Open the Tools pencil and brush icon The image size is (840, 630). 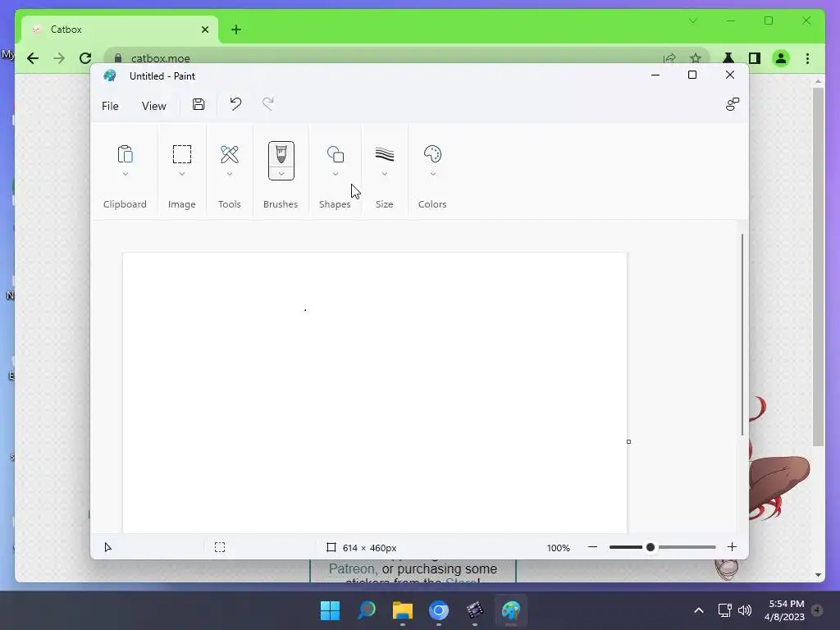pos(230,154)
